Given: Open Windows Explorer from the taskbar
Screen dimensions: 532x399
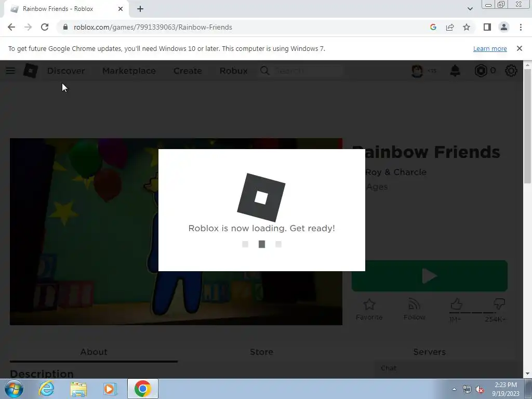Looking at the screenshot, I should (78, 389).
